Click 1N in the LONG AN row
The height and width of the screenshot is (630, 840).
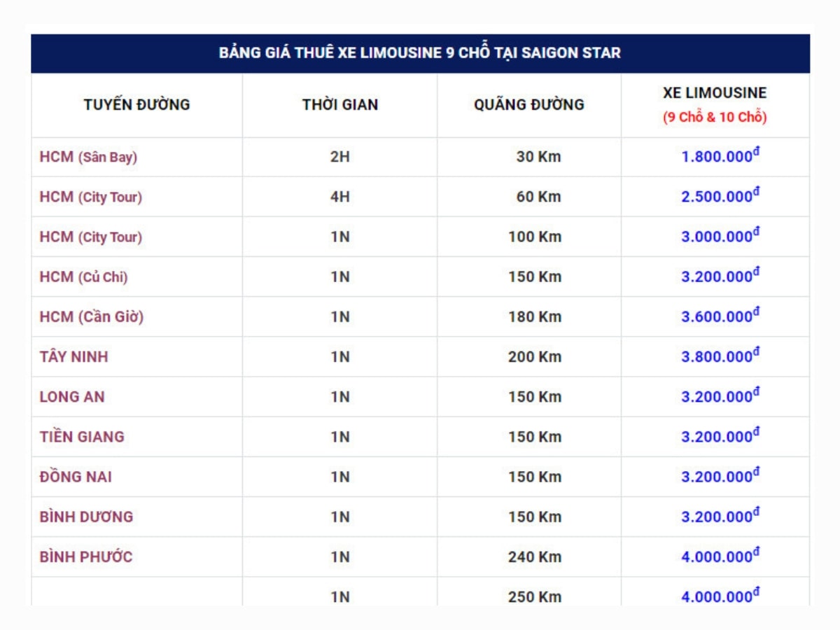(340, 397)
